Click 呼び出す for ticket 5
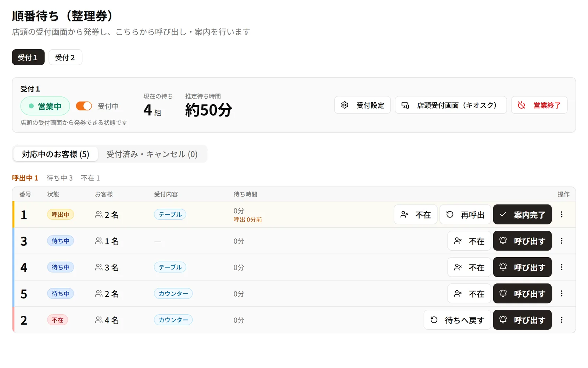Viewport: 588px width, 368px height. pyautogui.click(x=522, y=294)
